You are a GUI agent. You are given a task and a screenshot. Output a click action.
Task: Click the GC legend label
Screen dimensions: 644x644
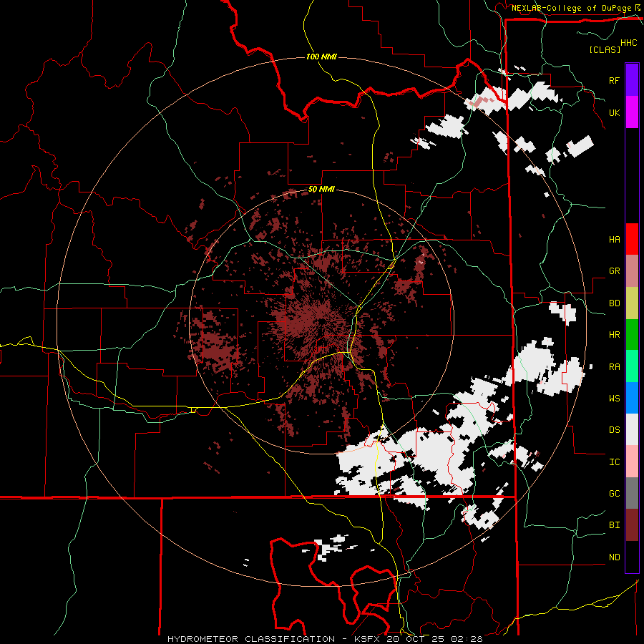pos(614,494)
